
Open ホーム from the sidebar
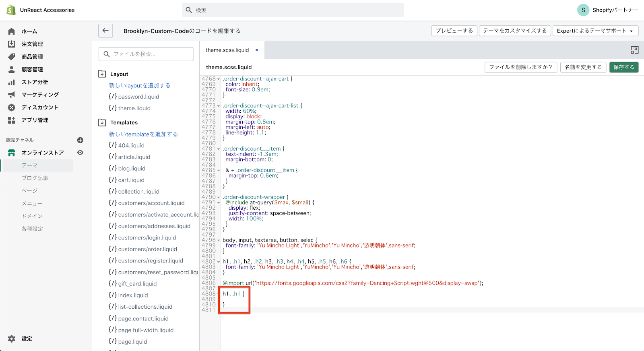coord(29,31)
